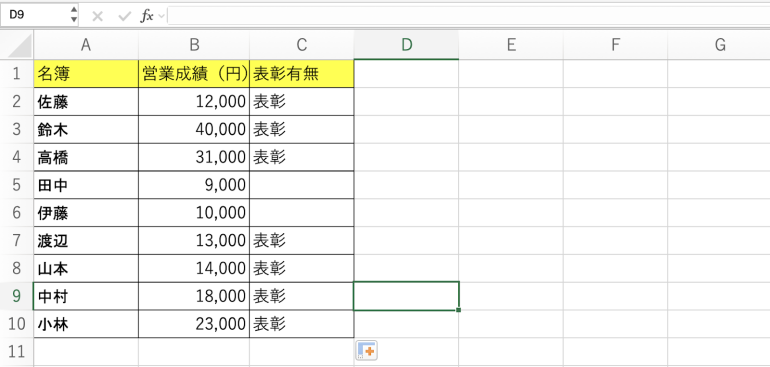The width and height of the screenshot is (770, 367).
Task: Select row 5 header
Action: tap(17, 185)
